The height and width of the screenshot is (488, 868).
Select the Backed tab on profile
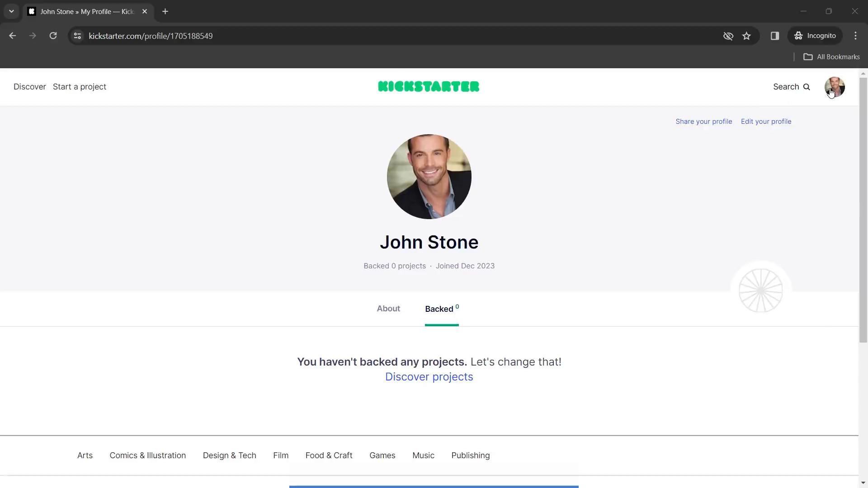tap(441, 309)
